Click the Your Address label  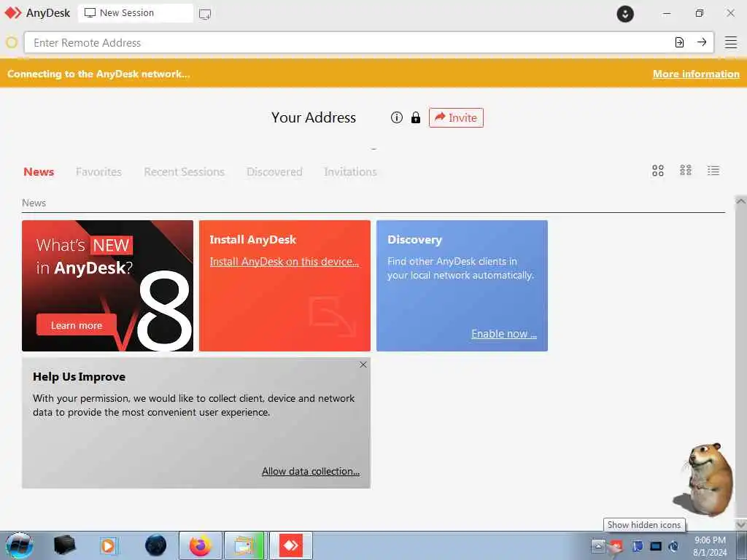coord(314,117)
